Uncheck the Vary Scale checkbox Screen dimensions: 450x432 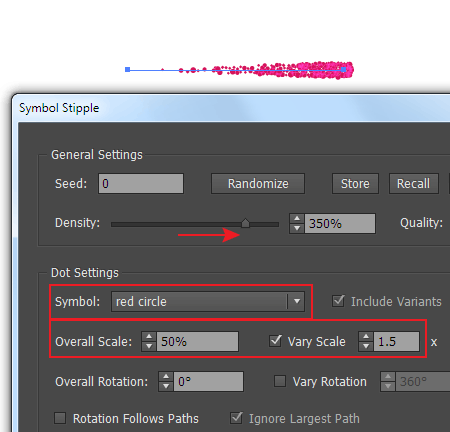tap(275, 341)
